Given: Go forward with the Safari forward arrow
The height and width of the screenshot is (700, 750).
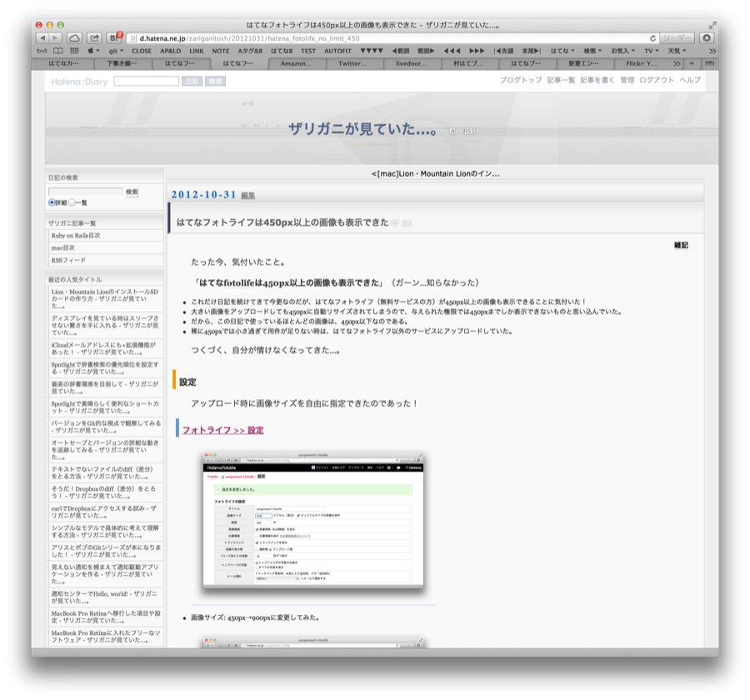Looking at the screenshot, I should pos(56,37).
